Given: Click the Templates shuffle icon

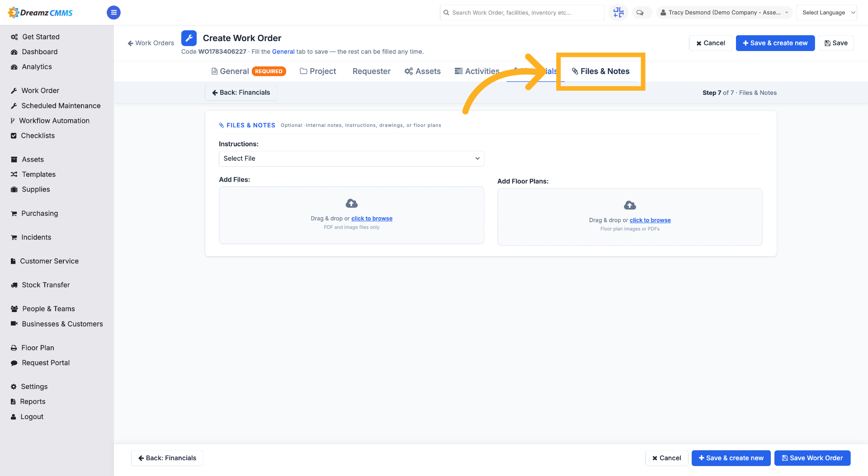Looking at the screenshot, I should [14, 174].
